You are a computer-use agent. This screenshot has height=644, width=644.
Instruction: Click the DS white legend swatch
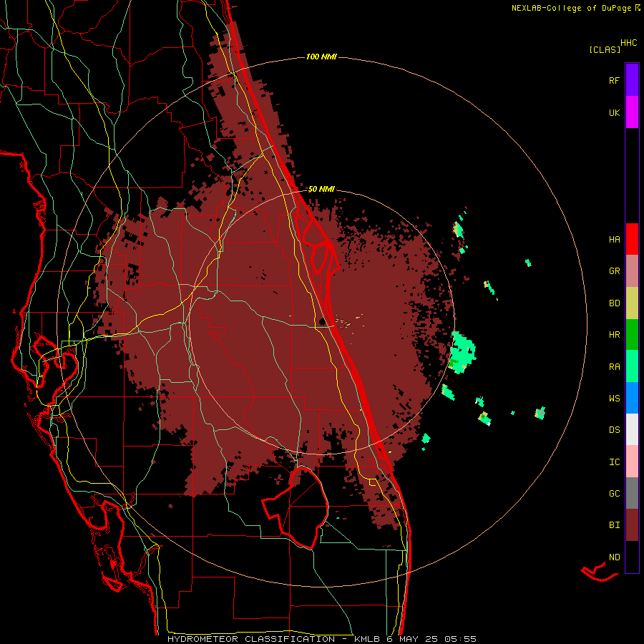[x=632, y=429]
